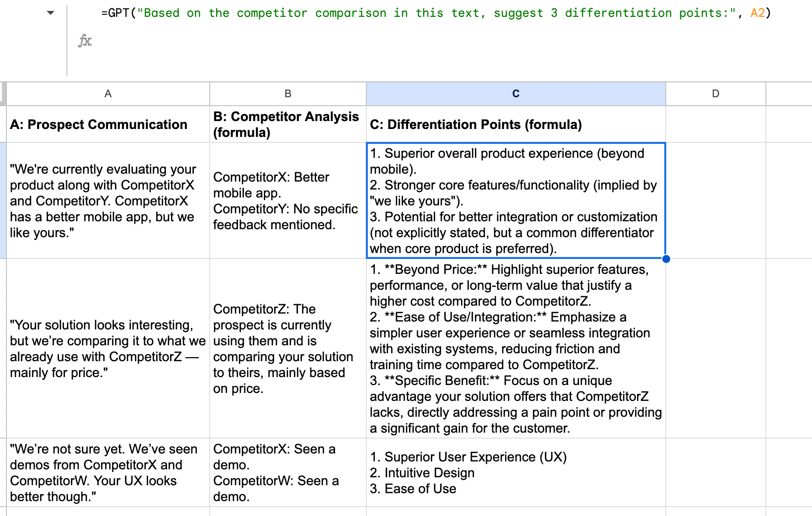
Task: Select column D header
Action: point(715,94)
